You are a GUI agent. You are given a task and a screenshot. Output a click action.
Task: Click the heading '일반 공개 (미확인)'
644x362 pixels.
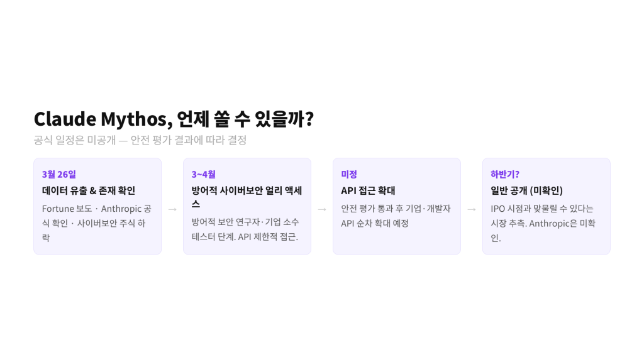click(526, 190)
